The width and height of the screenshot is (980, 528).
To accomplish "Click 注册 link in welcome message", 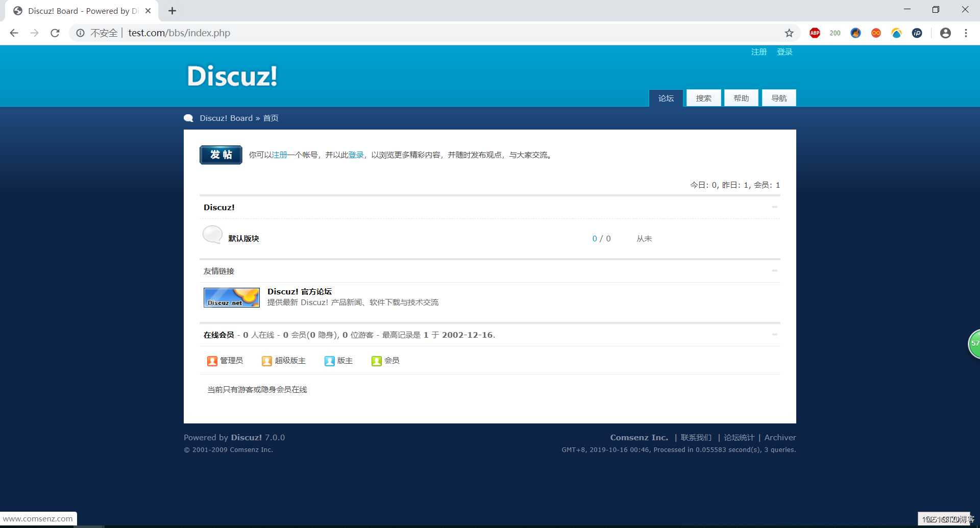I will pyautogui.click(x=279, y=155).
